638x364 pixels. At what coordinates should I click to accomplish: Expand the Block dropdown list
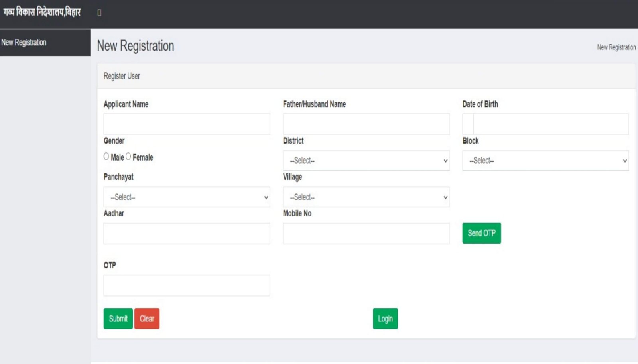tap(545, 161)
